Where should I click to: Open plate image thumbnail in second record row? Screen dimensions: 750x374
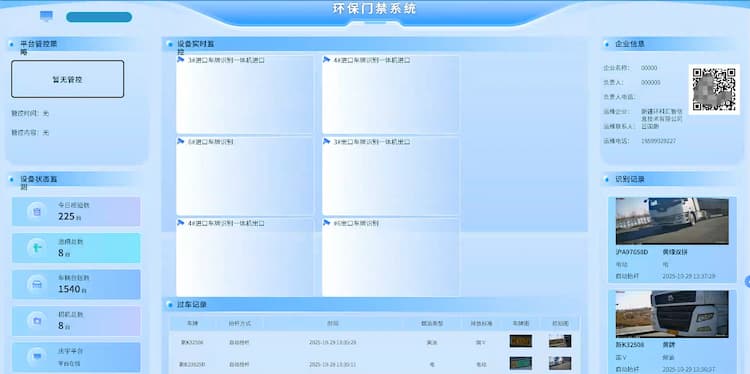520,363
